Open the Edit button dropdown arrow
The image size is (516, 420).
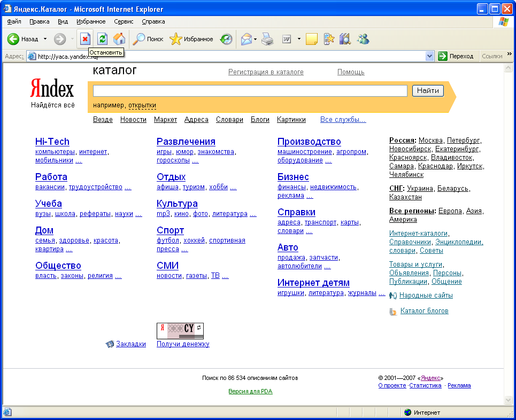(299, 39)
